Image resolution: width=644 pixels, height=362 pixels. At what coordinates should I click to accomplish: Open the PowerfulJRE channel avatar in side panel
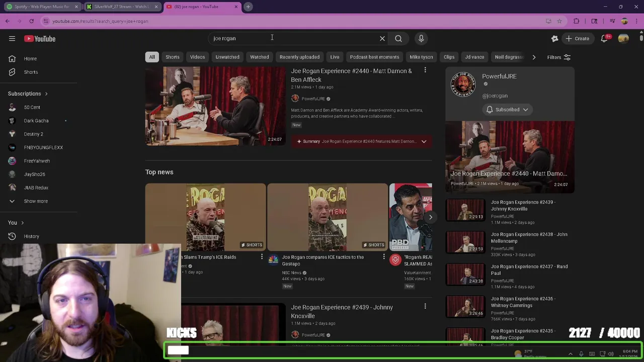pyautogui.click(x=463, y=84)
